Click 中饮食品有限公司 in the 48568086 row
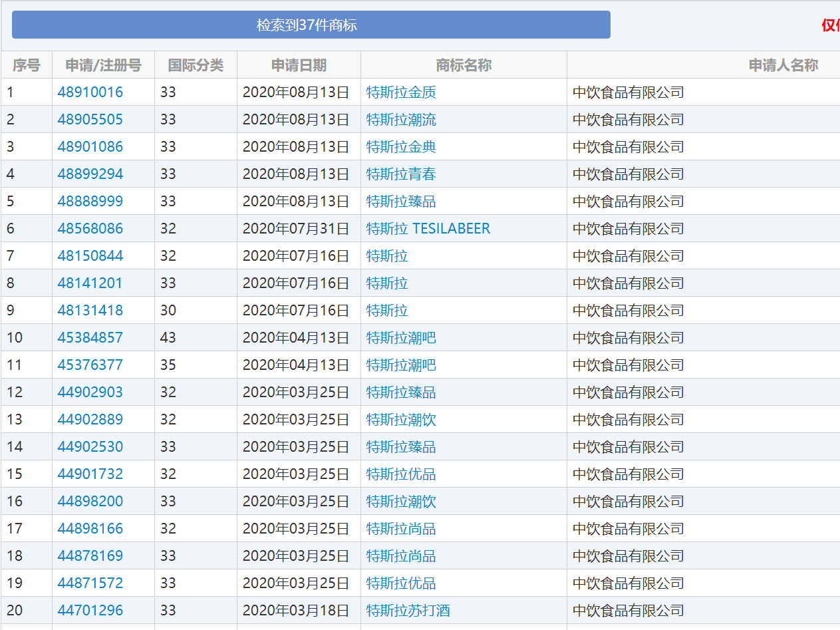Screen dimensions: 840x630 point(629,229)
